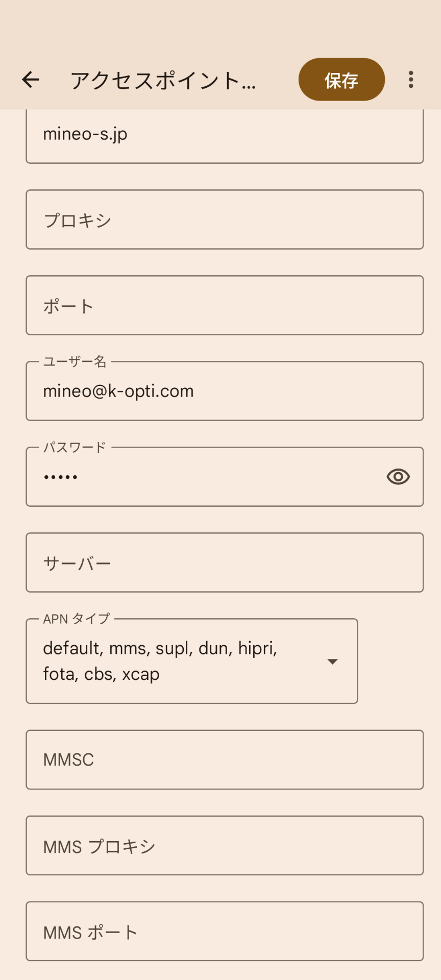The width and height of the screenshot is (441, 980).
Task: Click the アクセスポイント… page title
Action: (x=163, y=81)
